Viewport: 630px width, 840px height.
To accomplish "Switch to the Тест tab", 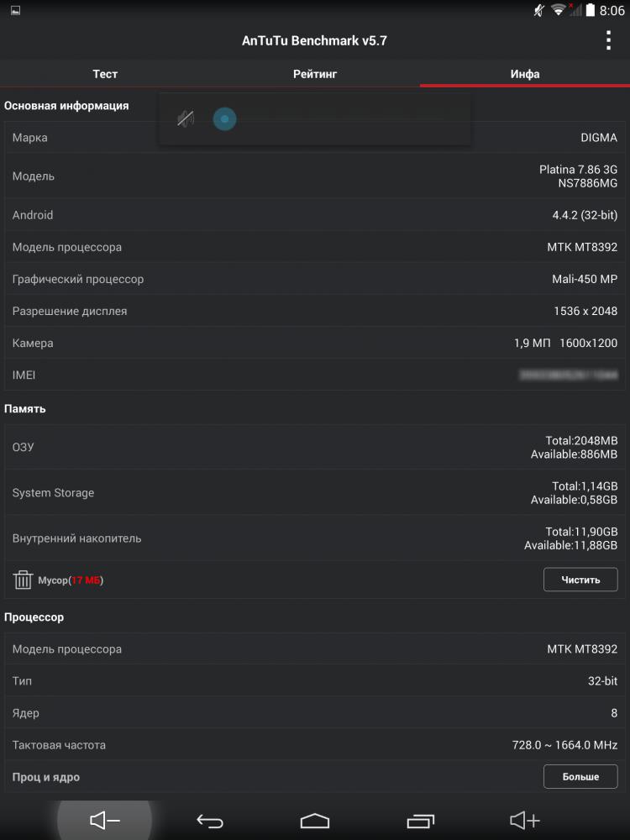I will point(105,74).
